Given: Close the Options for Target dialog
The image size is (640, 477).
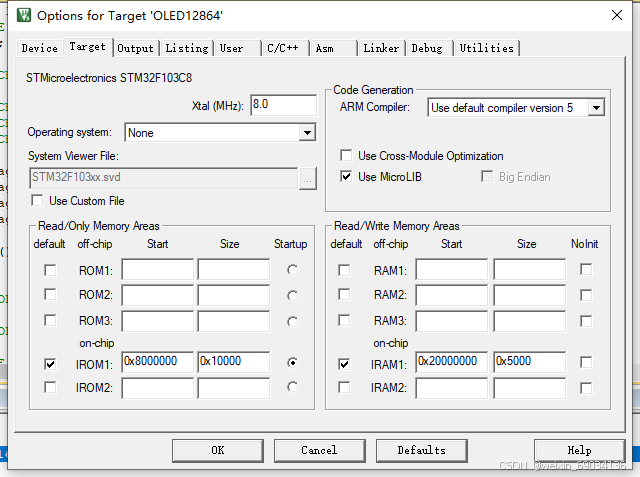Looking at the screenshot, I should 617,16.
